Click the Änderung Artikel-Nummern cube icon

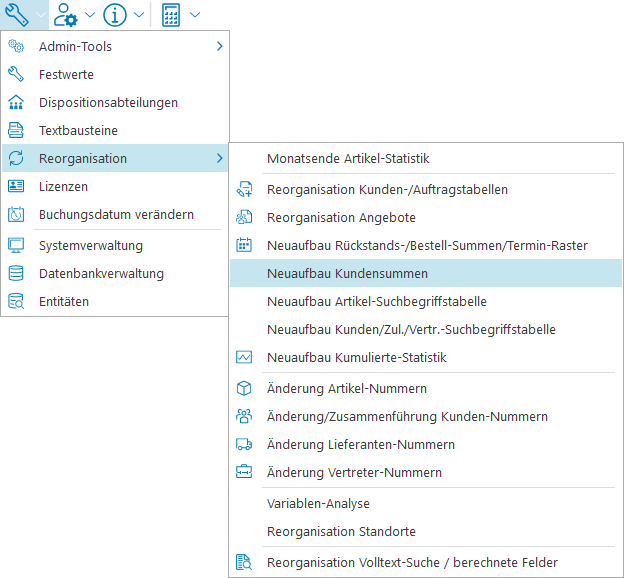(x=244, y=388)
